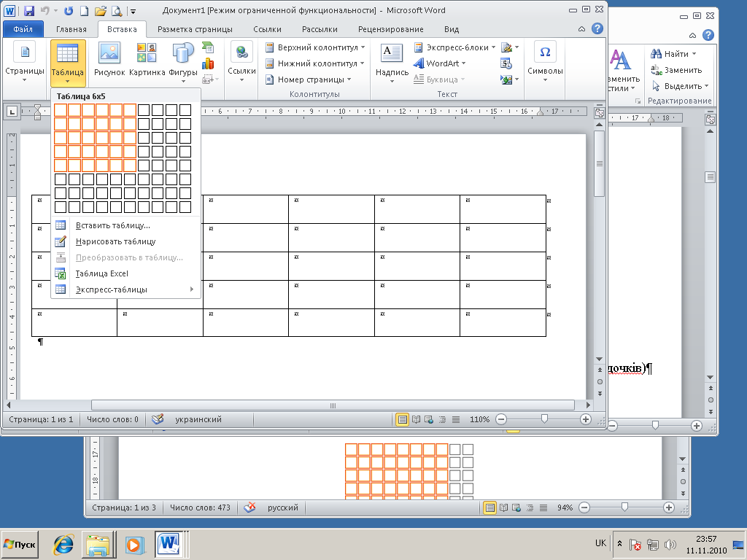Click the Date and Time icon
Viewport: 747px width, 560px height.
506,63
